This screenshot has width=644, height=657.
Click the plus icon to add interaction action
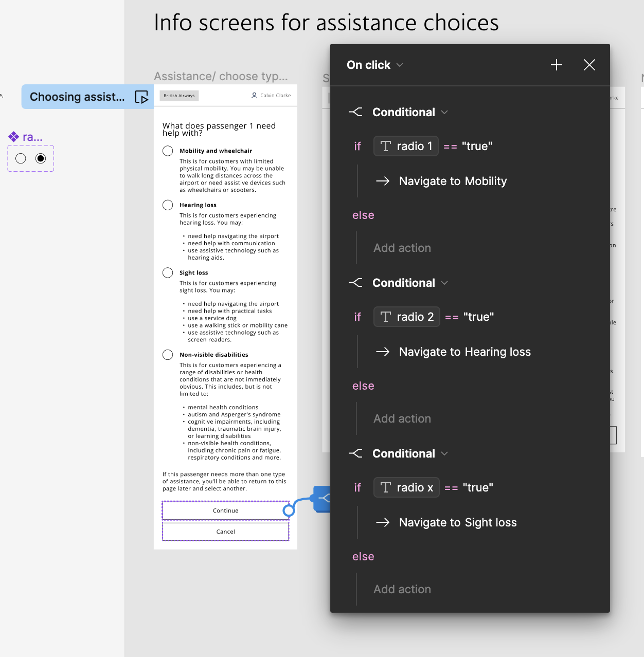556,65
